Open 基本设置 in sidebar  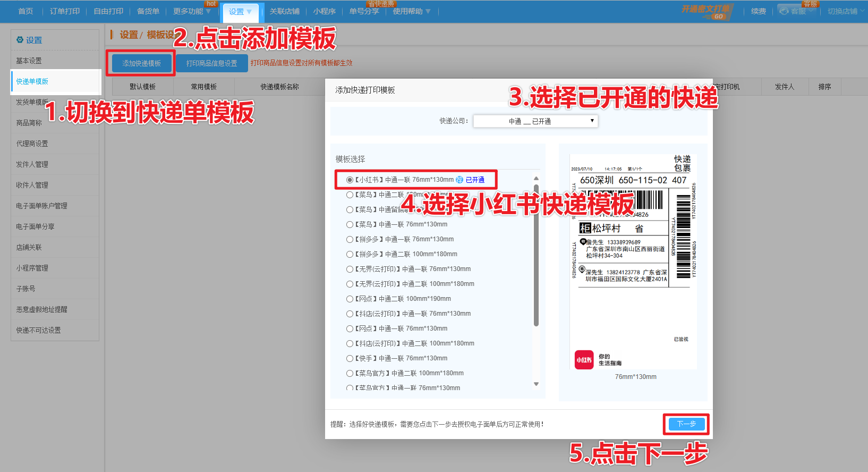[55, 61]
